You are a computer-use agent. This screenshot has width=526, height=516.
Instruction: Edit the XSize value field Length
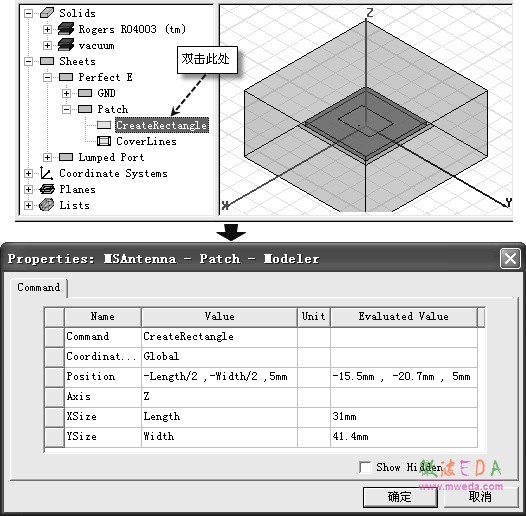(219, 417)
